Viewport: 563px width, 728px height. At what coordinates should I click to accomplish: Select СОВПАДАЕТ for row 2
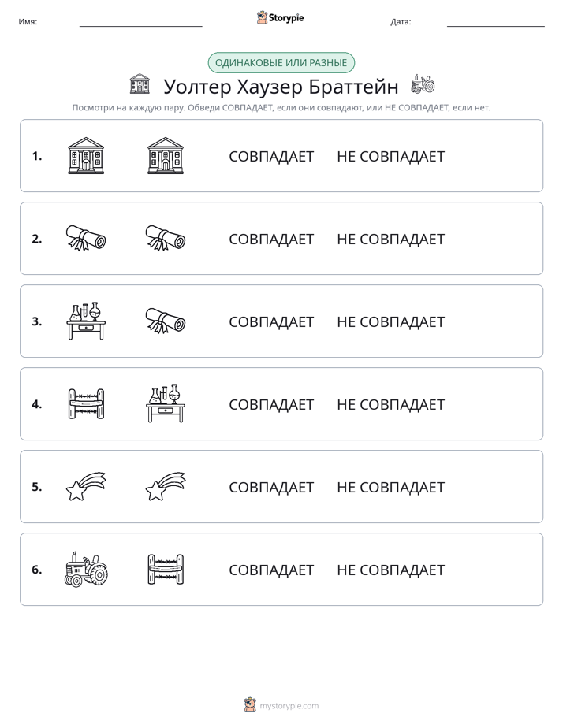(x=271, y=239)
